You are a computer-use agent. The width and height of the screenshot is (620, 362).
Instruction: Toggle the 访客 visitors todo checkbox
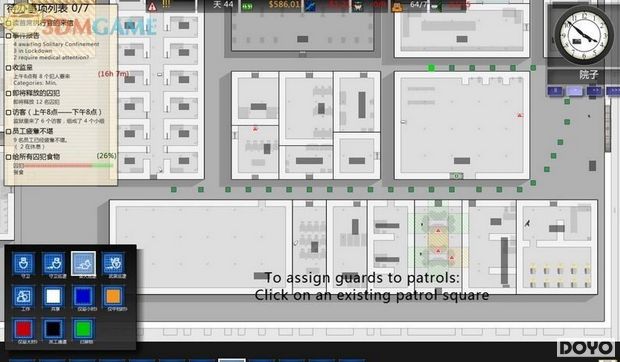point(8,113)
